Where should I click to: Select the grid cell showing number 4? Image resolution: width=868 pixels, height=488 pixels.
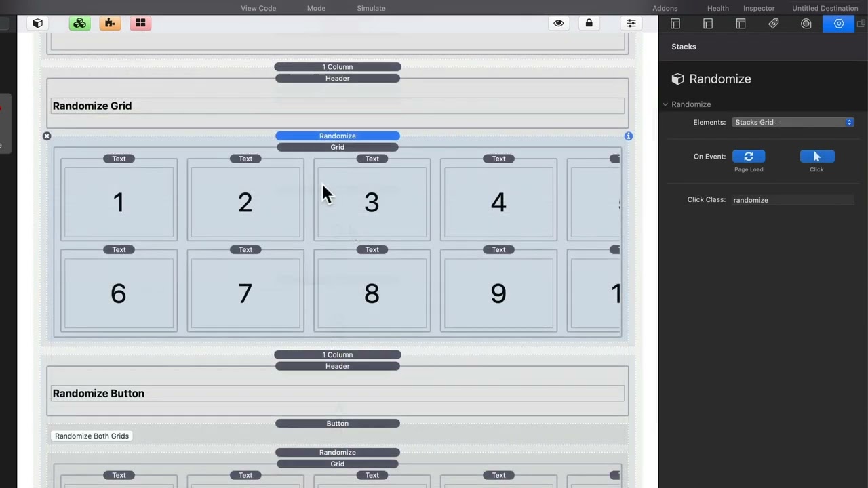point(498,203)
